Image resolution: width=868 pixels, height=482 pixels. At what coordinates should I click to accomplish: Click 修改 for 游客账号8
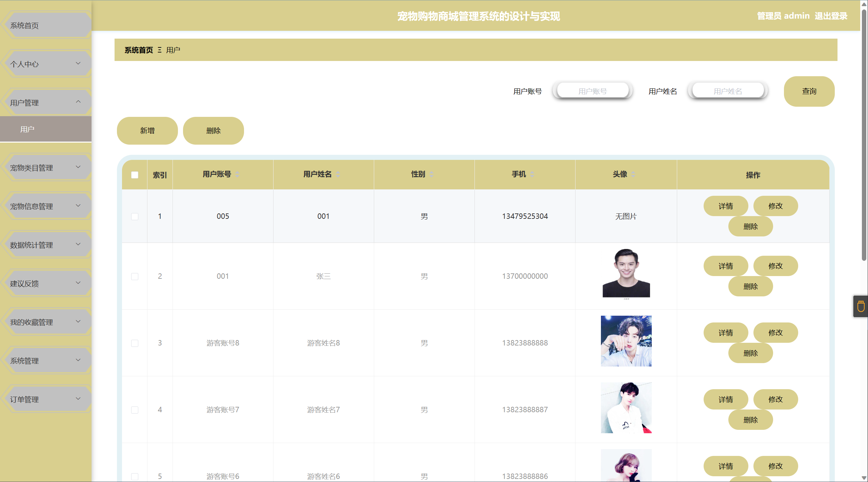775,333
